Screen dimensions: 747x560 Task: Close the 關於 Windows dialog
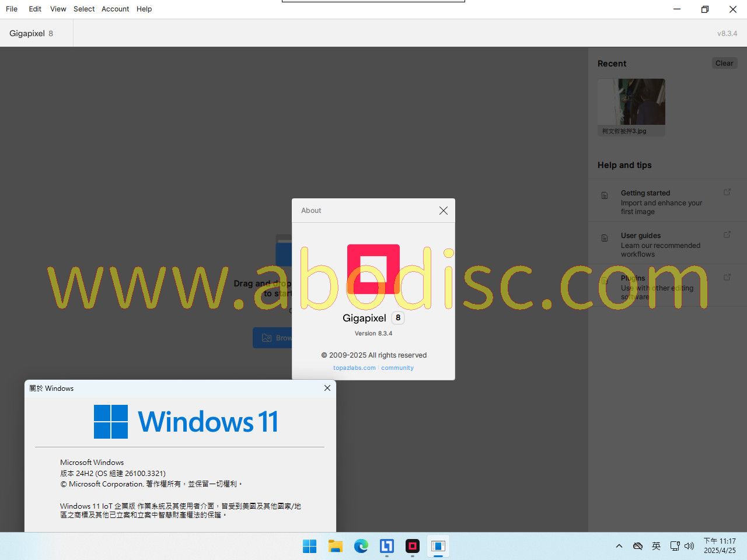pos(327,388)
